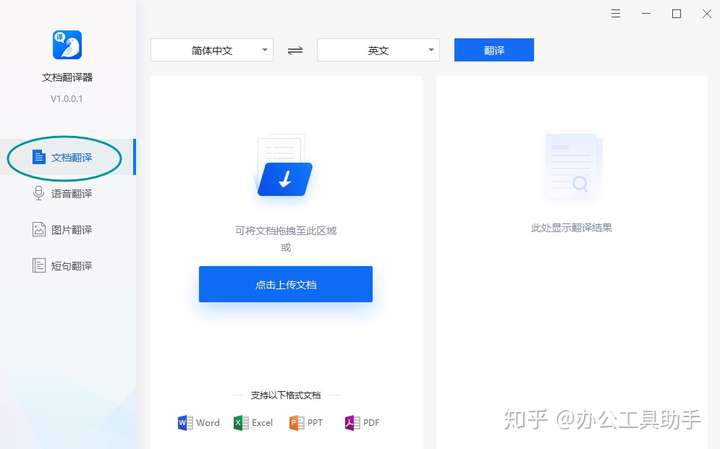Image resolution: width=720 pixels, height=449 pixels.
Task: Minimize the translator window
Action: [x=646, y=14]
